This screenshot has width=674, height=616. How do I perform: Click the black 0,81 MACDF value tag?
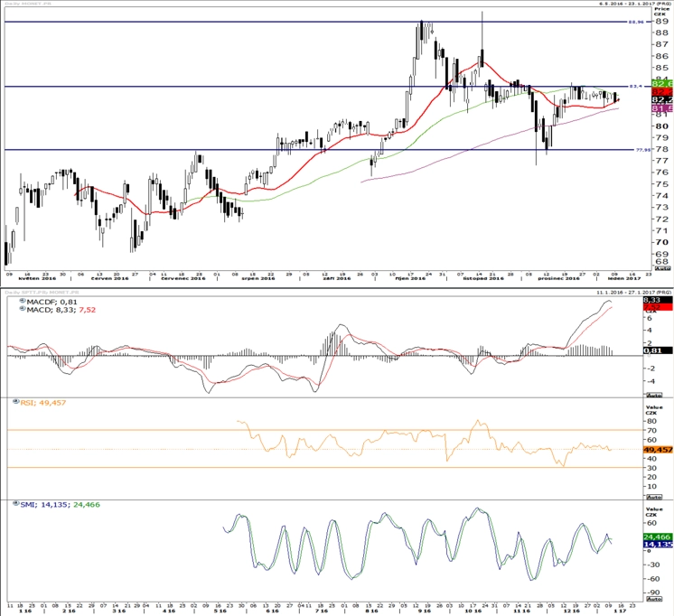(x=658, y=350)
